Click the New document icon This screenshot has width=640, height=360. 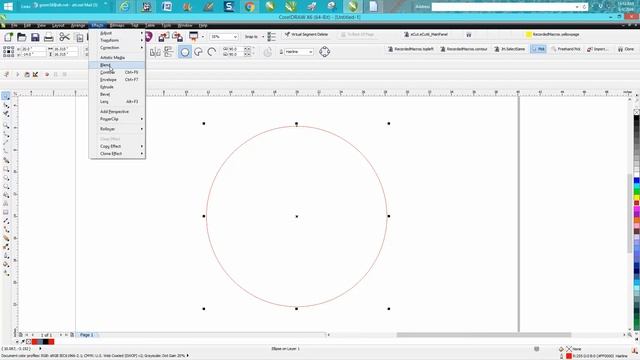[x=8, y=37]
